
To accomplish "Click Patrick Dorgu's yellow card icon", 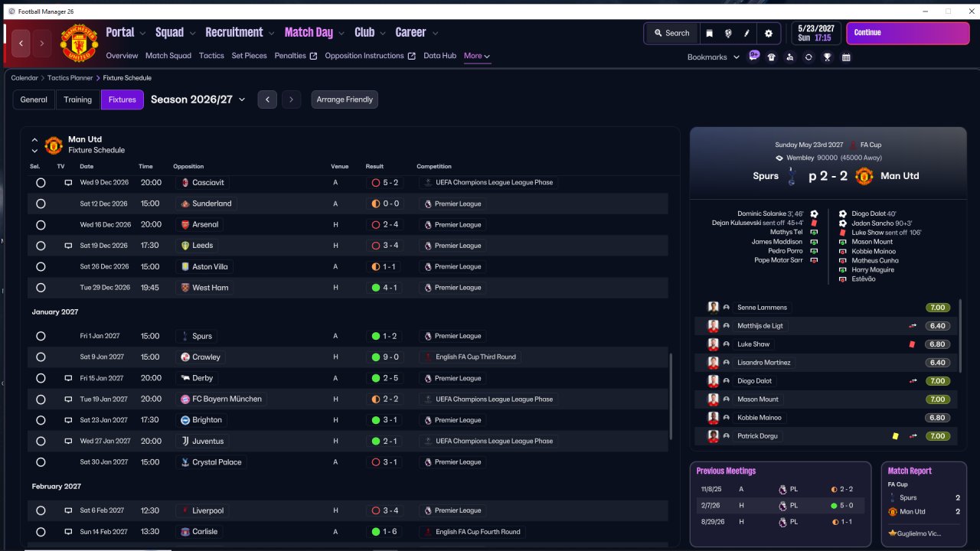I will tap(895, 436).
